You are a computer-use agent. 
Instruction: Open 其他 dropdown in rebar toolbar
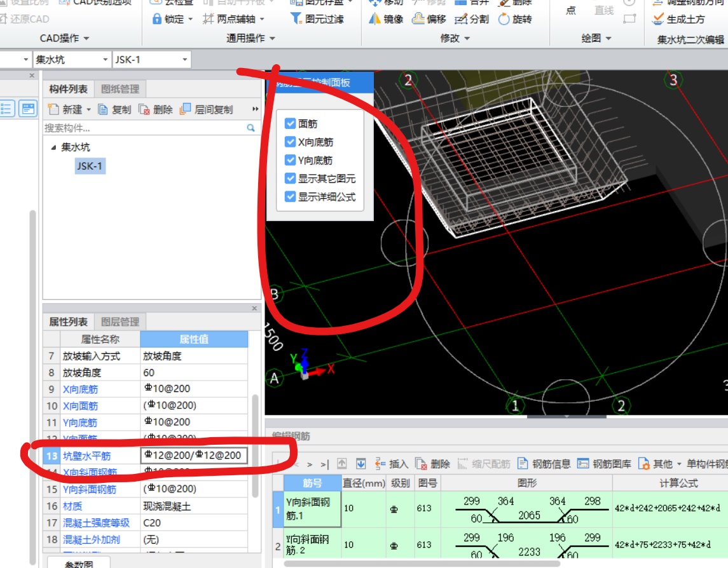click(x=679, y=464)
